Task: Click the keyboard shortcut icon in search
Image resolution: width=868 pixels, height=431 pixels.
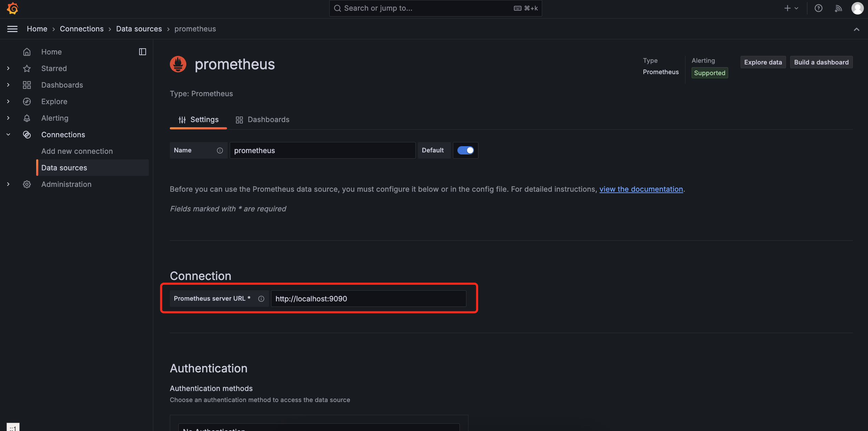Action: click(x=517, y=8)
